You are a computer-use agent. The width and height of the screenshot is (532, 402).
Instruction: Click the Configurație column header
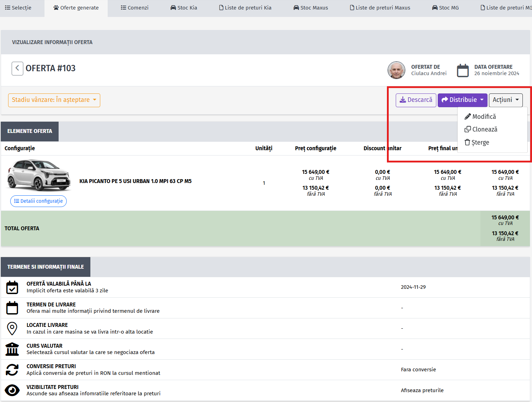20,148
